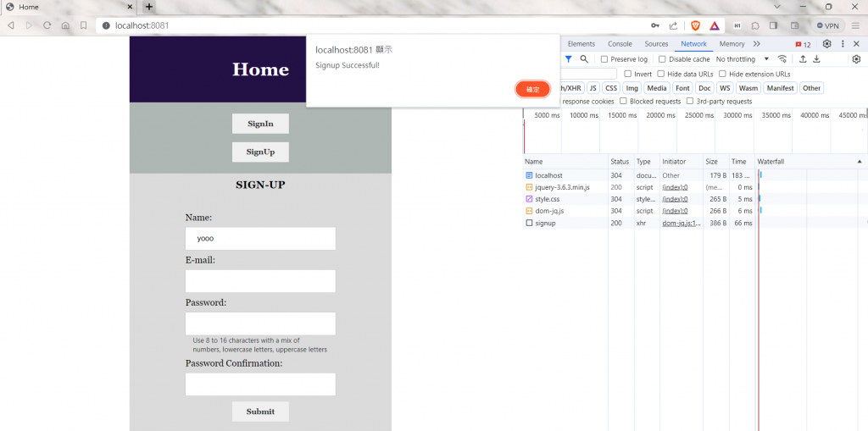The width and height of the screenshot is (868, 431).
Task: Reload the page with the refresh icon
Action: 47,25
